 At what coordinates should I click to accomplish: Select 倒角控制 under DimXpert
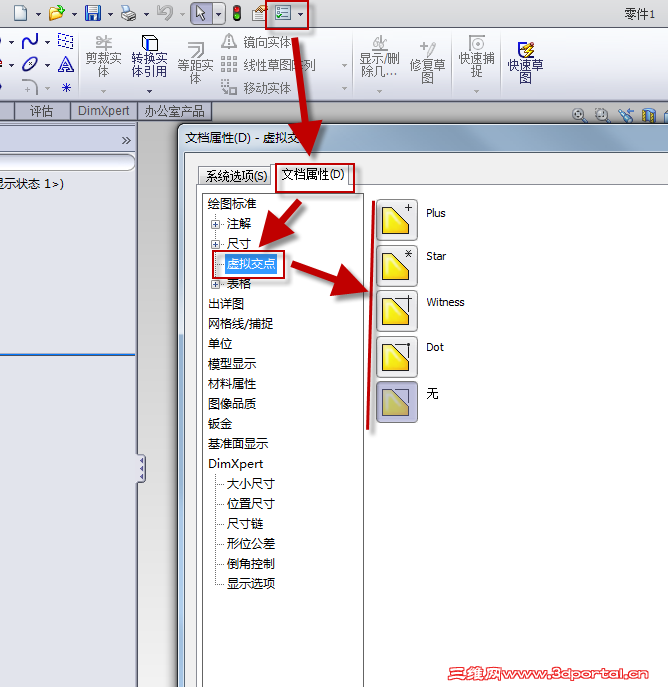click(251, 563)
